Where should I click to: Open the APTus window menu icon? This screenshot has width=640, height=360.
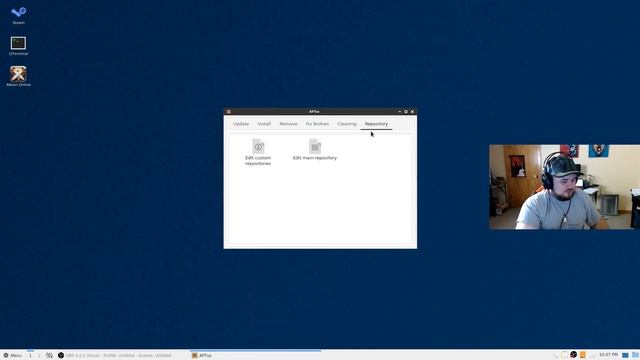[229, 111]
